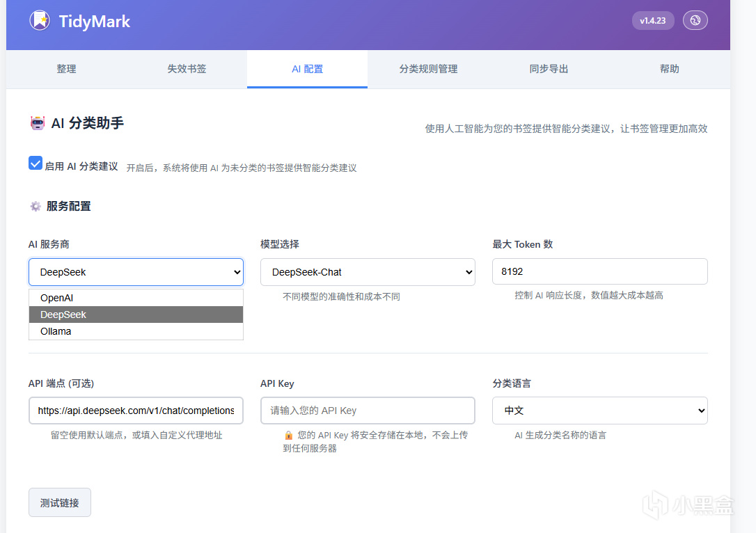
Task: Click the 留空使用默认端点 hint text
Action: point(136,435)
